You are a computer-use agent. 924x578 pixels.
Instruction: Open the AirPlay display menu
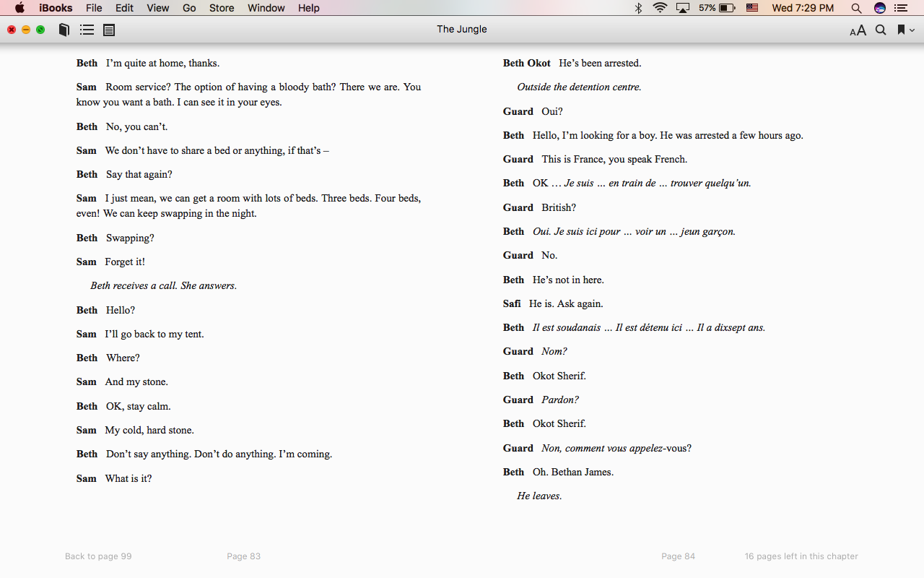click(683, 8)
